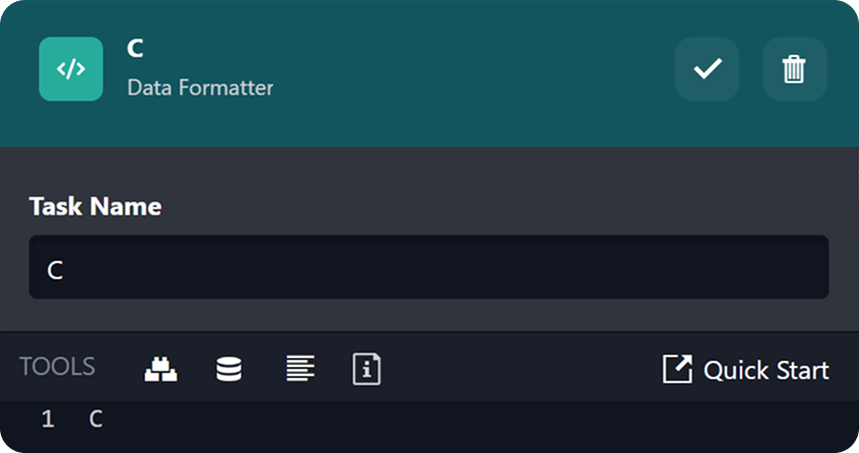
Task: Click the bold C title in the header
Action: point(136,49)
